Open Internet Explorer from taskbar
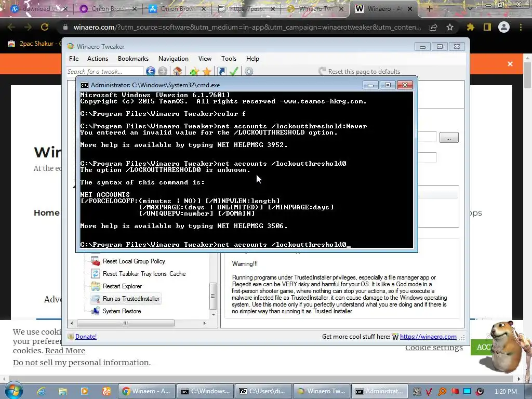 [x=42, y=391]
